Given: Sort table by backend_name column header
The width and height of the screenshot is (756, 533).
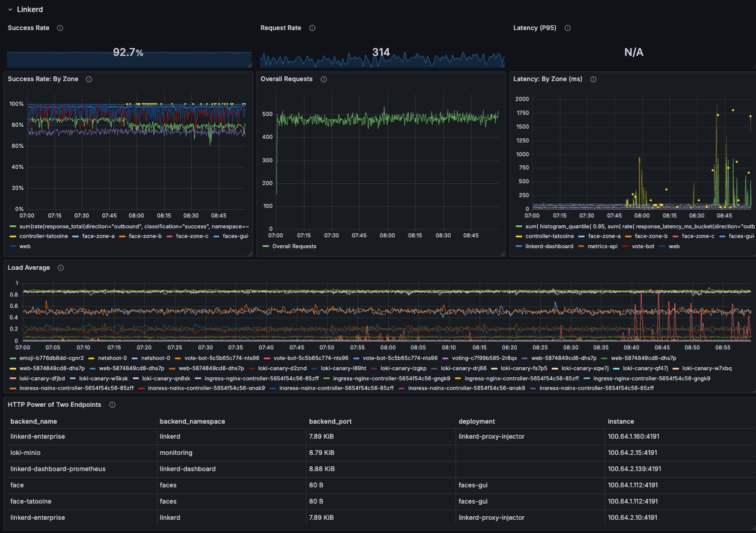Looking at the screenshot, I should pyautogui.click(x=34, y=422).
